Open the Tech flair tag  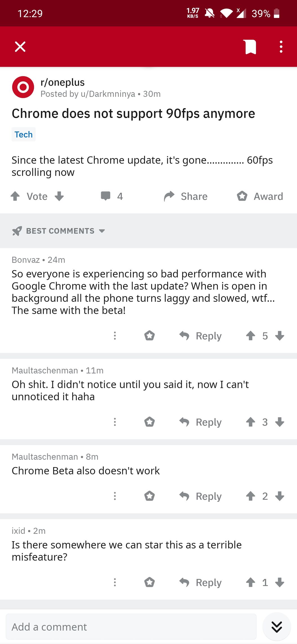click(24, 134)
